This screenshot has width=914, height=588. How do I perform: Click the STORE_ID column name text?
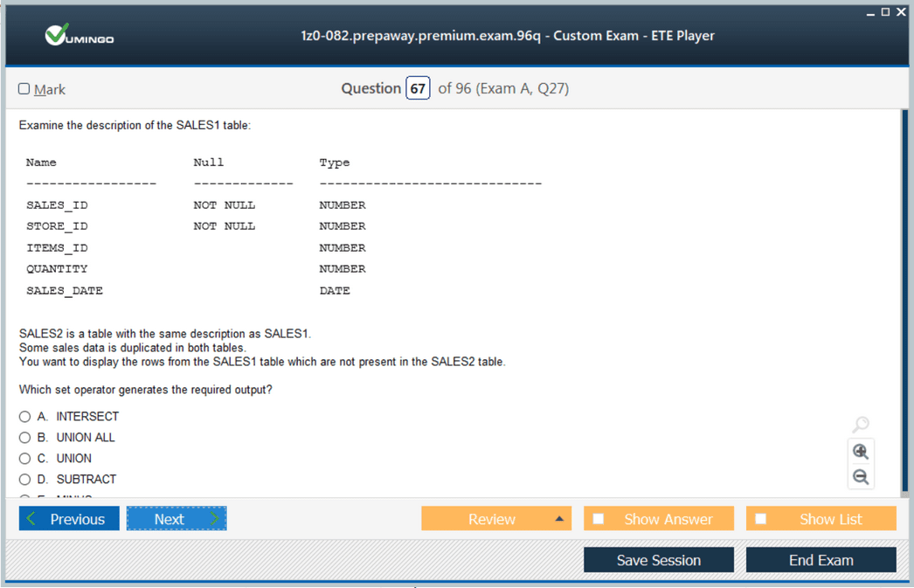click(57, 226)
